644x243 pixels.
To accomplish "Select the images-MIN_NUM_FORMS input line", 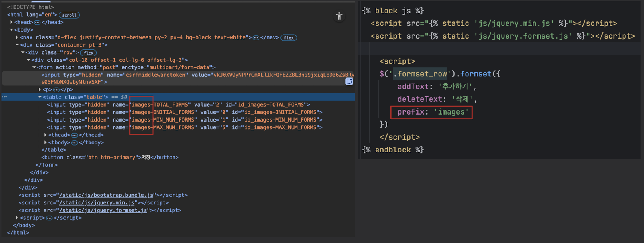I will pos(185,120).
